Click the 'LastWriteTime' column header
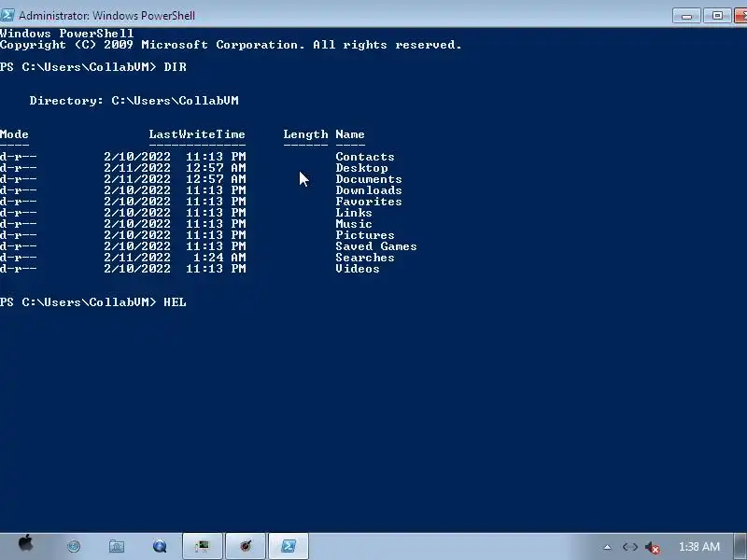 197,134
